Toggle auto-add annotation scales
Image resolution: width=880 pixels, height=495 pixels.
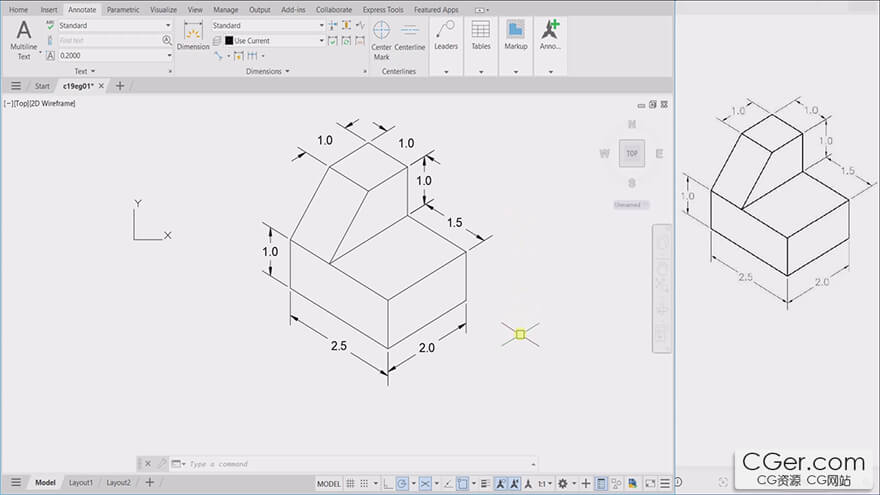(x=514, y=483)
